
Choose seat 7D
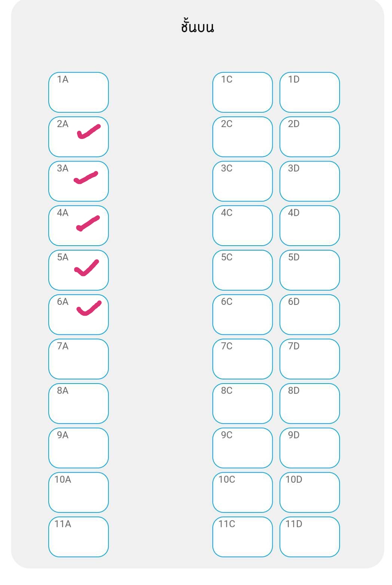[309, 359]
